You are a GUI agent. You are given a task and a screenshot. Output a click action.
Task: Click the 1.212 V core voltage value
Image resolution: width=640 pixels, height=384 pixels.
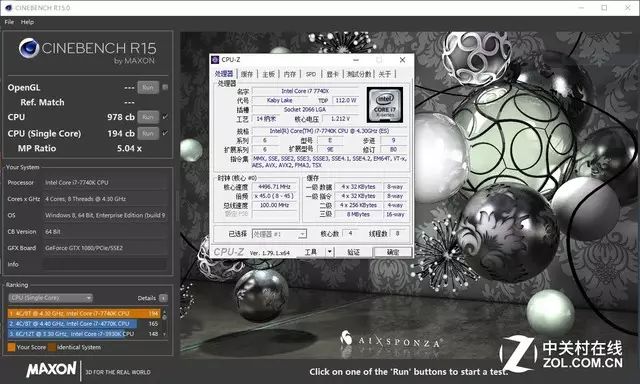coord(340,119)
